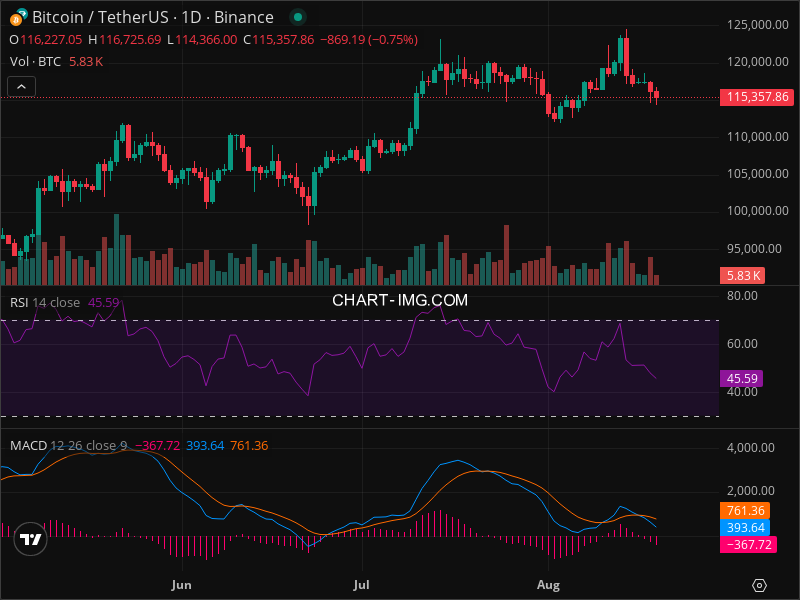Click the 95,000.00 price axis label
Viewport: 800px width, 600px height.
click(x=754, y=248)
